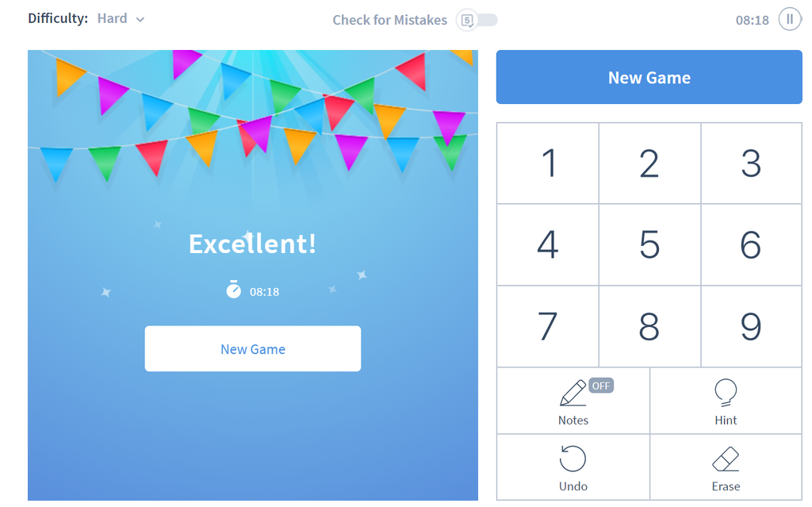The image size is (812, 507).
Task: Select the Erase tool icon
Action: (x=726, y=459)
